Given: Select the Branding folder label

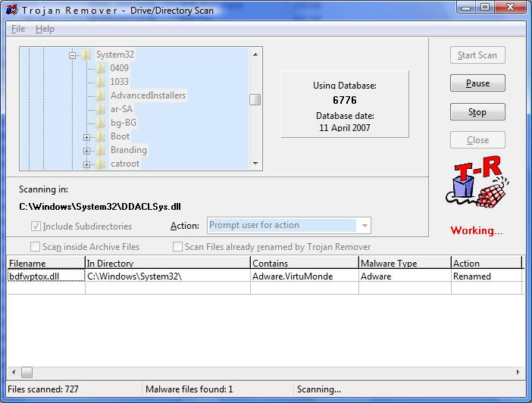Looking at the screenshot, I should pyautogui.click(x=129, y=150).
